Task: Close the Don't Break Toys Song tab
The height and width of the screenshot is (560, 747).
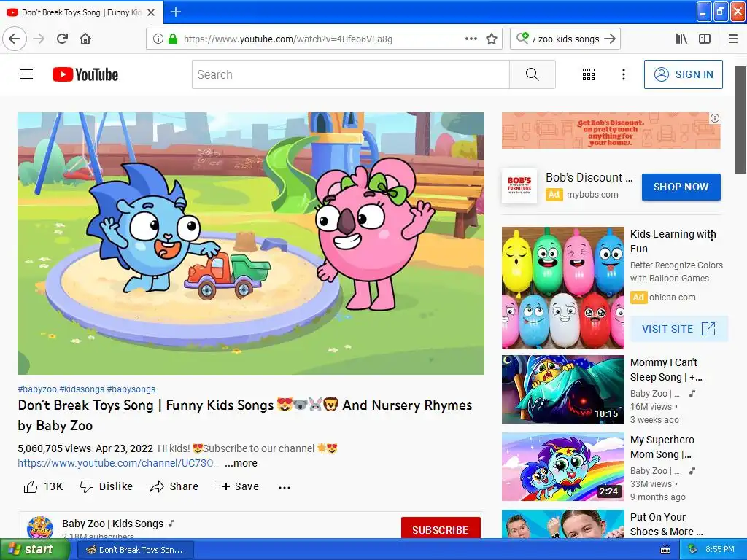Action: [x=151, y=12]
